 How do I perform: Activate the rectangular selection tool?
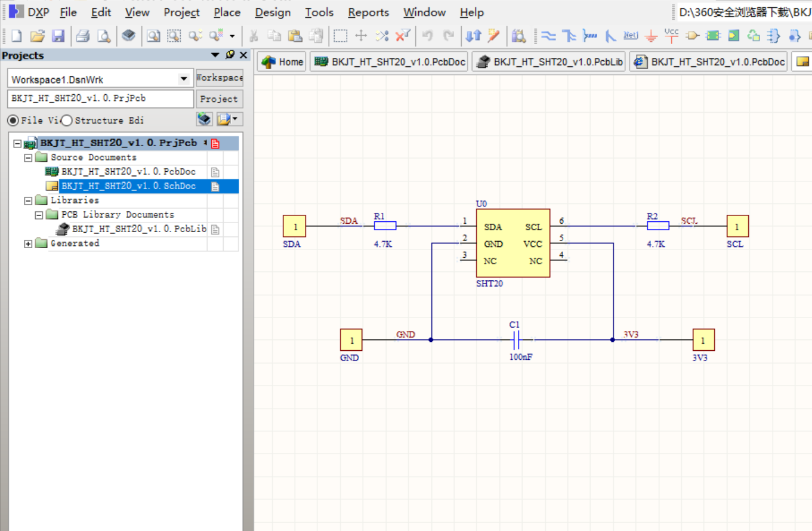click(x=340, y=36)
